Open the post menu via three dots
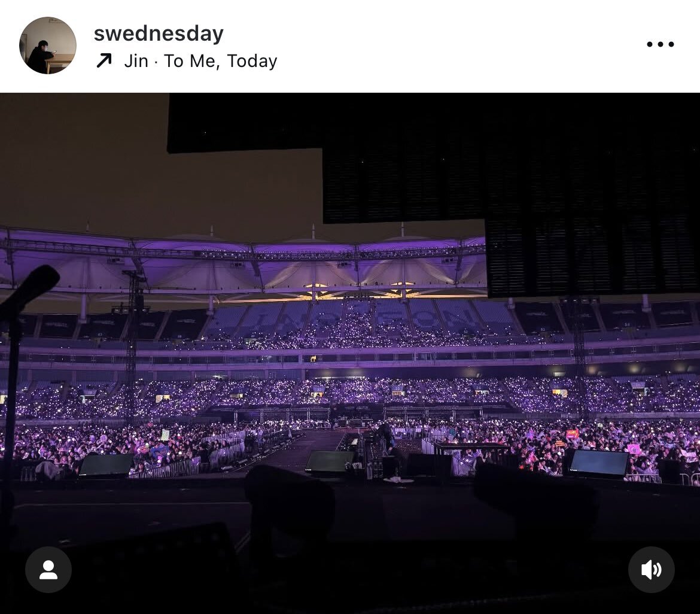Screen dimensions: 700x614 click(661, 44)
